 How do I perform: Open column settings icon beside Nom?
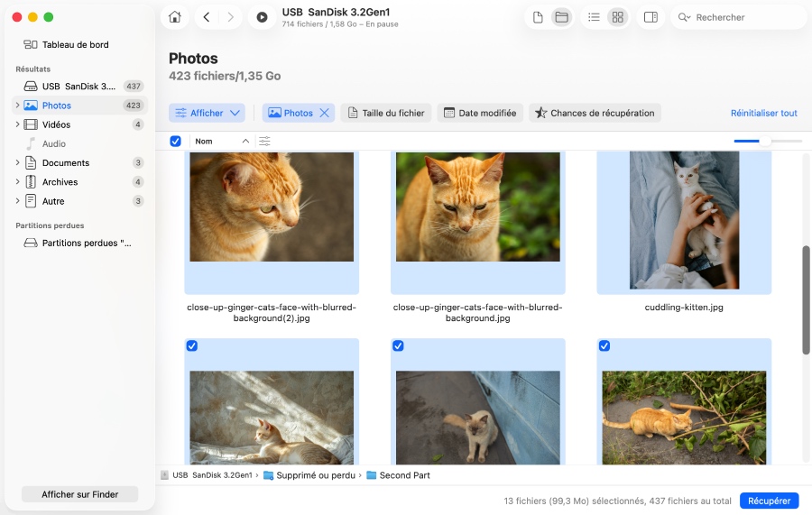point(264,141)
